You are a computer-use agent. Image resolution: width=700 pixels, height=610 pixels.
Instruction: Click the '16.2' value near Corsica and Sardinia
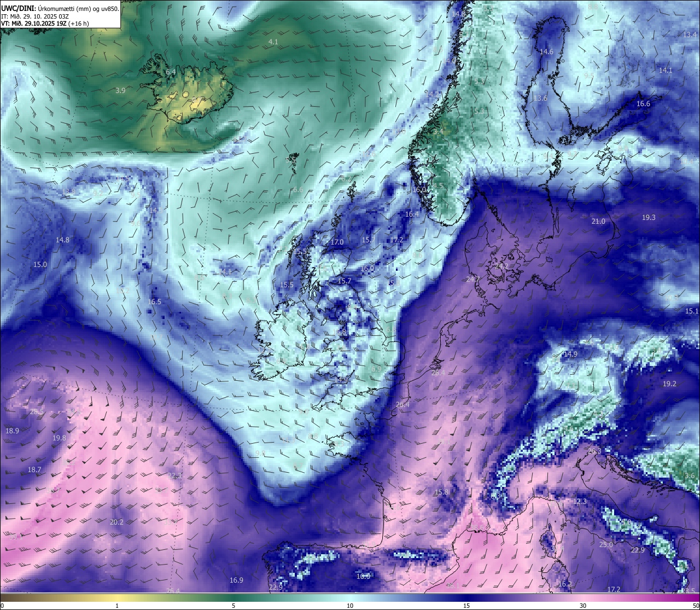[x=564, y=584]
